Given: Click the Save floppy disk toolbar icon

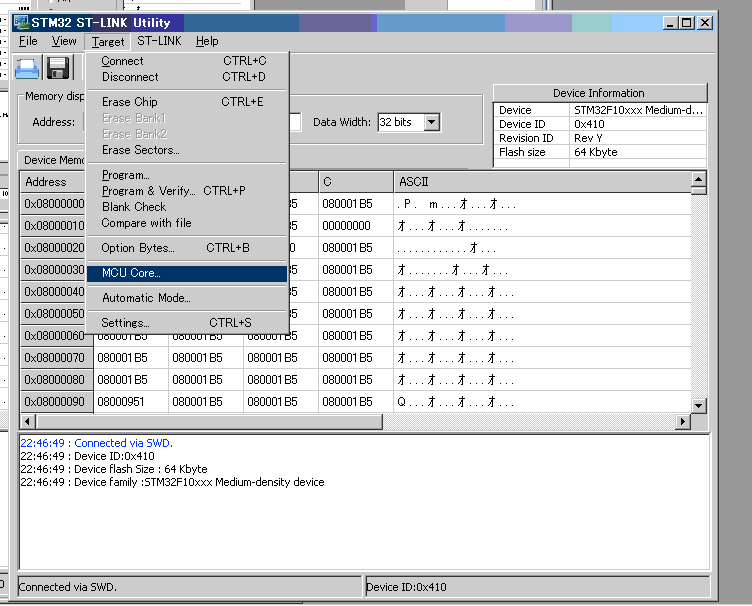Looking at the screenshot, I should point(58,68).
